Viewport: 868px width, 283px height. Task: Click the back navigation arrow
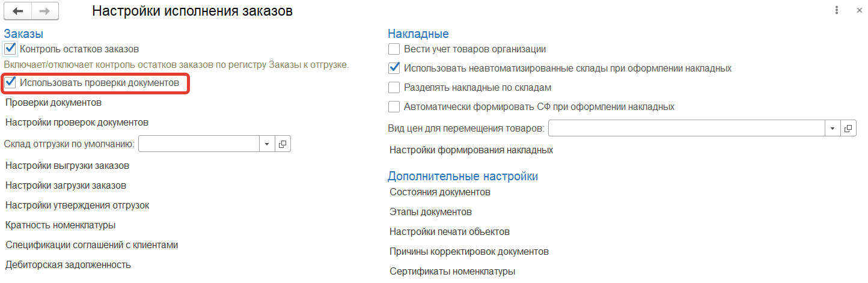click(18, 11)
